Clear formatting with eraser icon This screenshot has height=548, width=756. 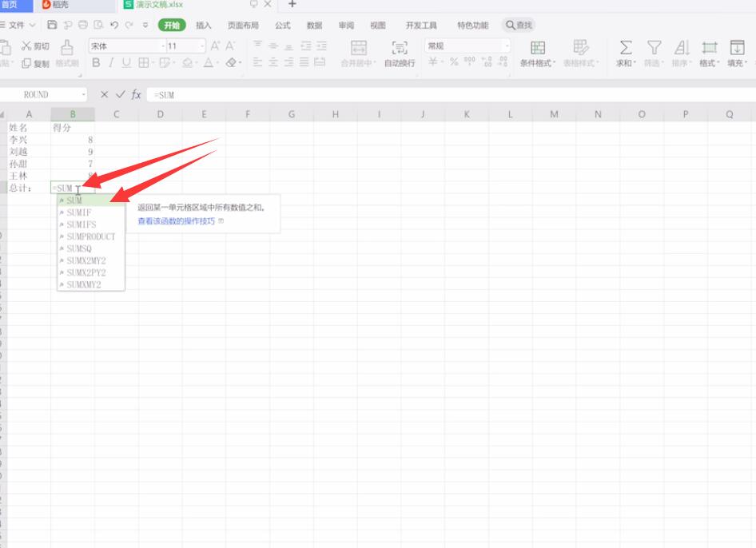click(231, 62)
